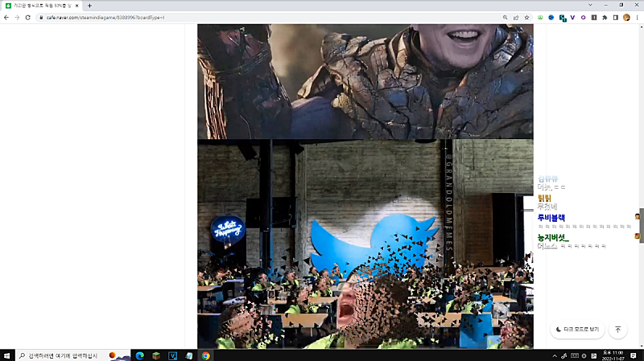Click the scrollbar down arrow

[641, 347]
